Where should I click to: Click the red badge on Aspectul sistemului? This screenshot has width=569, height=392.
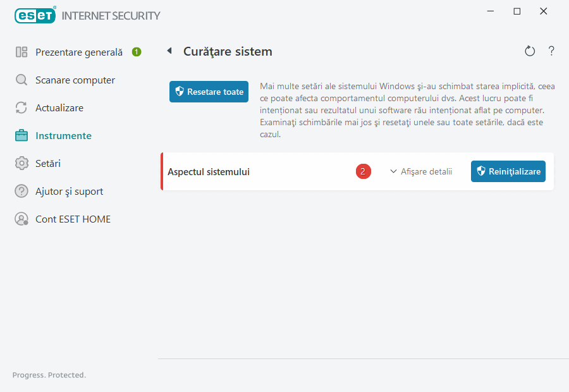(x=363, y=171)
